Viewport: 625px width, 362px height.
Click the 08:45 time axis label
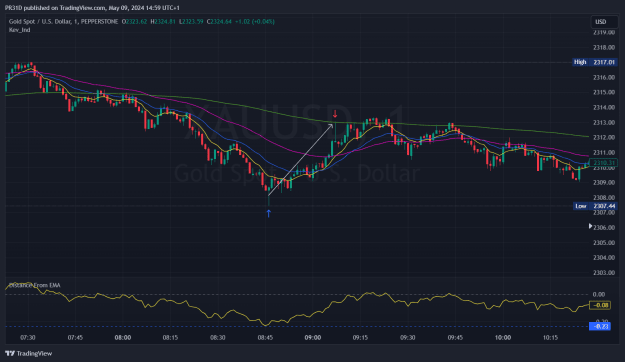click(265, 338)
